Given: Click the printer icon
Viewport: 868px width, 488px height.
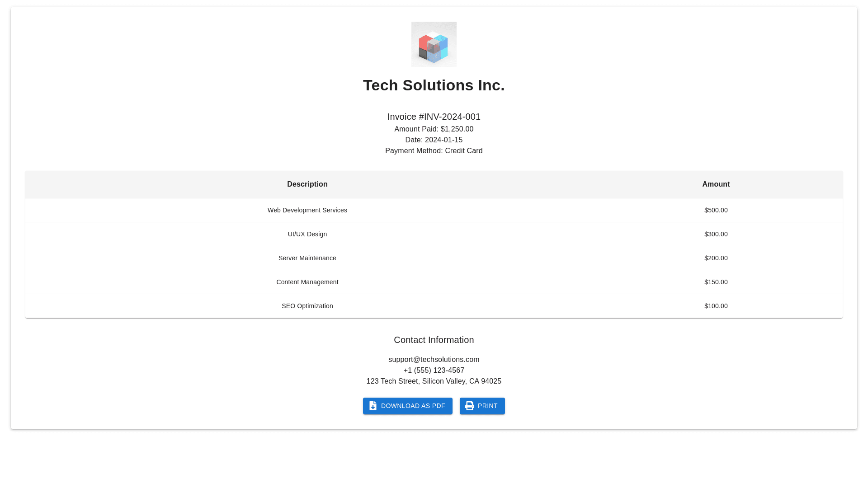Looking at the screenshot, I should (470, 406).
